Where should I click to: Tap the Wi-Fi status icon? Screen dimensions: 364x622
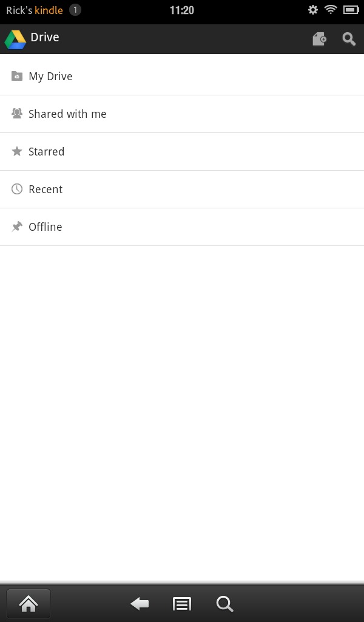pos(331,10)
